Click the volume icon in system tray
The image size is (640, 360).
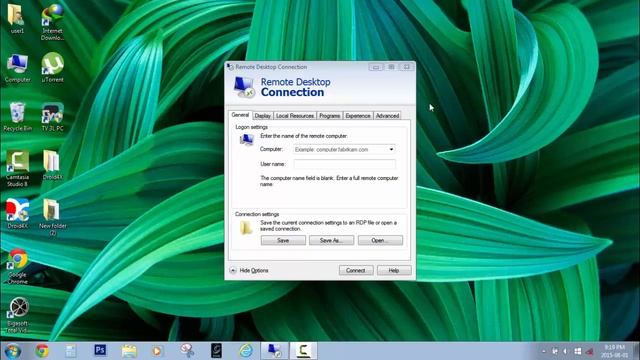point(566,351)
